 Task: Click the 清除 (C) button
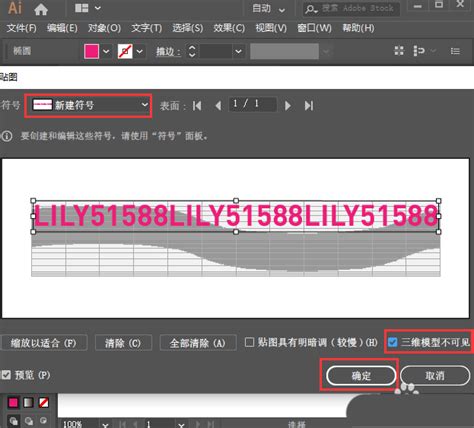(123, 343)
